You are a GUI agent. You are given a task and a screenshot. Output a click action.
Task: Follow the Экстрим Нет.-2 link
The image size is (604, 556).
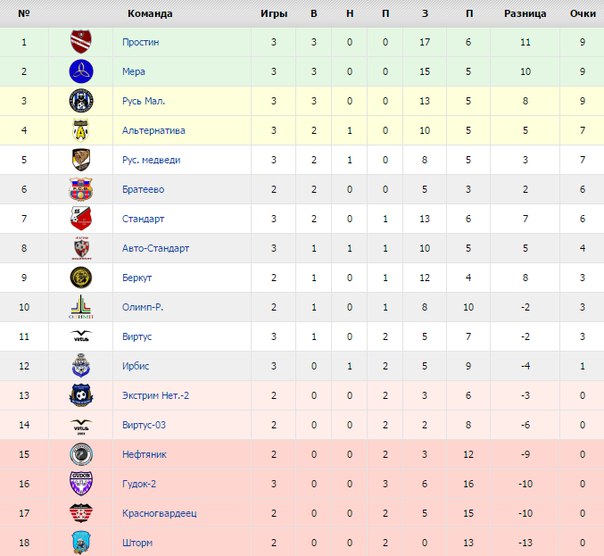tap(156, 395)
